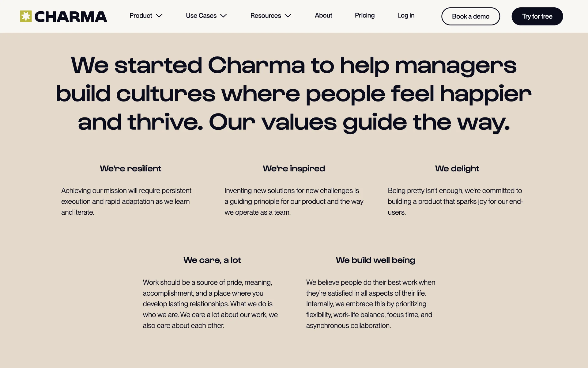The width and height of the screenshot is (588, 368).
Task: Click the "We're resilient" heading
Action: [130, 168]
